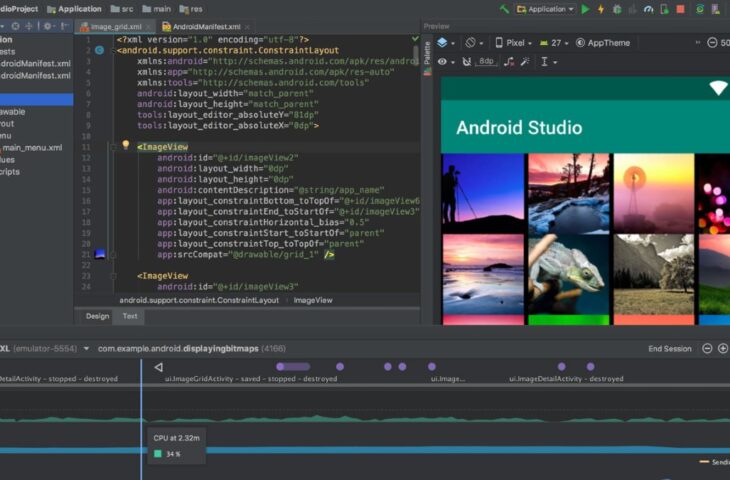Select the windmill sunset thumbnail
Viewport: 730px width, 480px height.
point(654,193)
